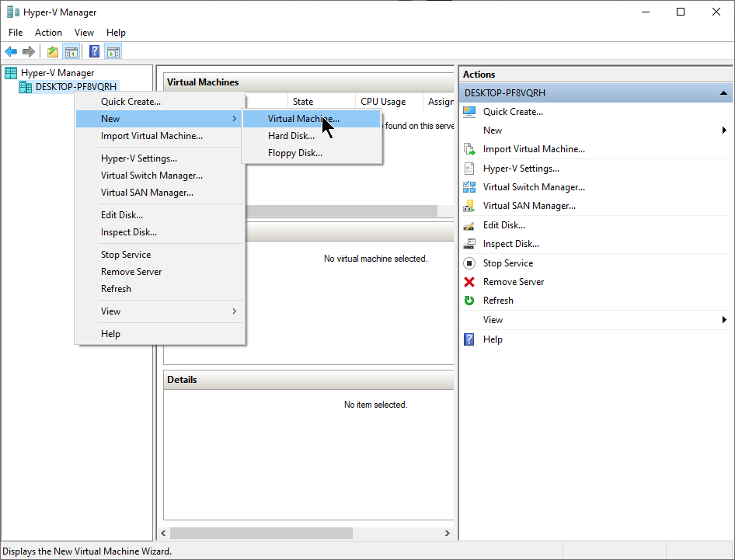Toggle the Show/Hide Console Tree toolbar icon

pos(71,51)
